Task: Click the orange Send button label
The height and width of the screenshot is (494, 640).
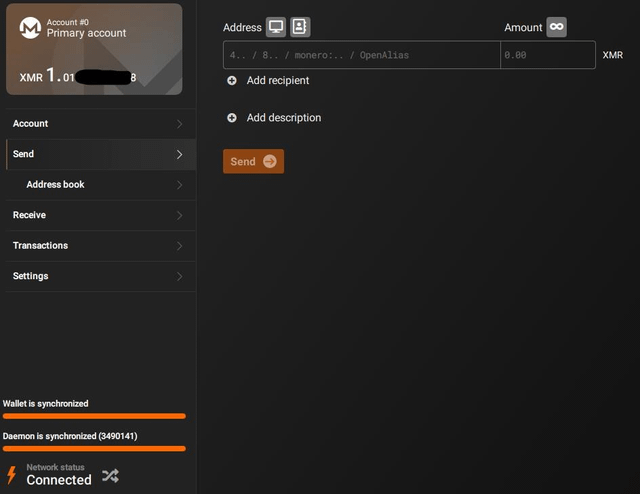Action: pyautogui.click(x=243, y=162)
